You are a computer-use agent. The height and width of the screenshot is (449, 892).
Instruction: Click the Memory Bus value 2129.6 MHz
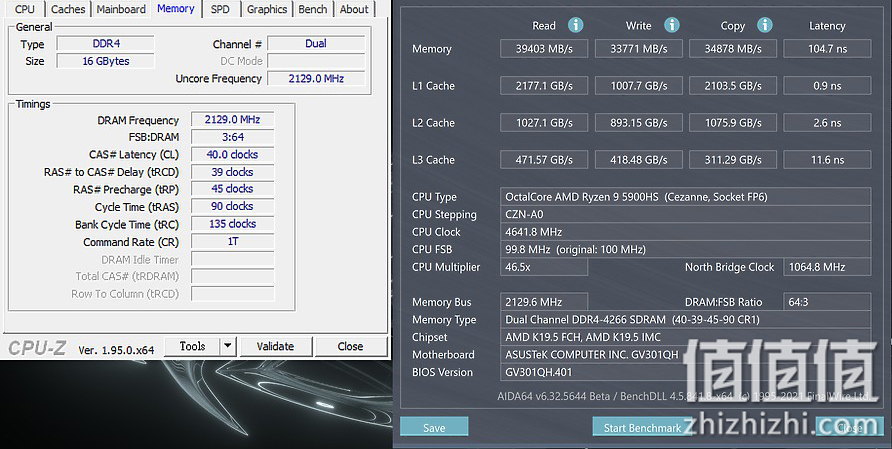click(x=544, y=302)
